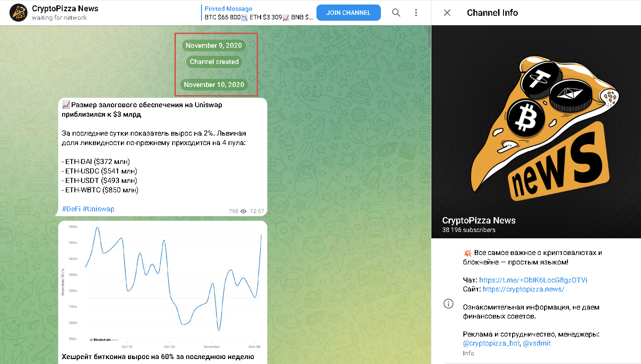Click the 12:57 message timestamp
Viewport: 641px width, 364px height.
pos(257,211)
